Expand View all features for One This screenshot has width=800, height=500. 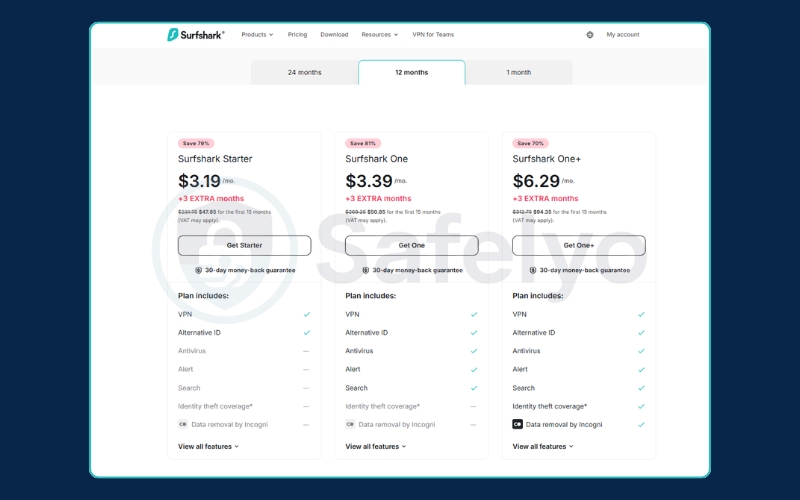(376, 446)
